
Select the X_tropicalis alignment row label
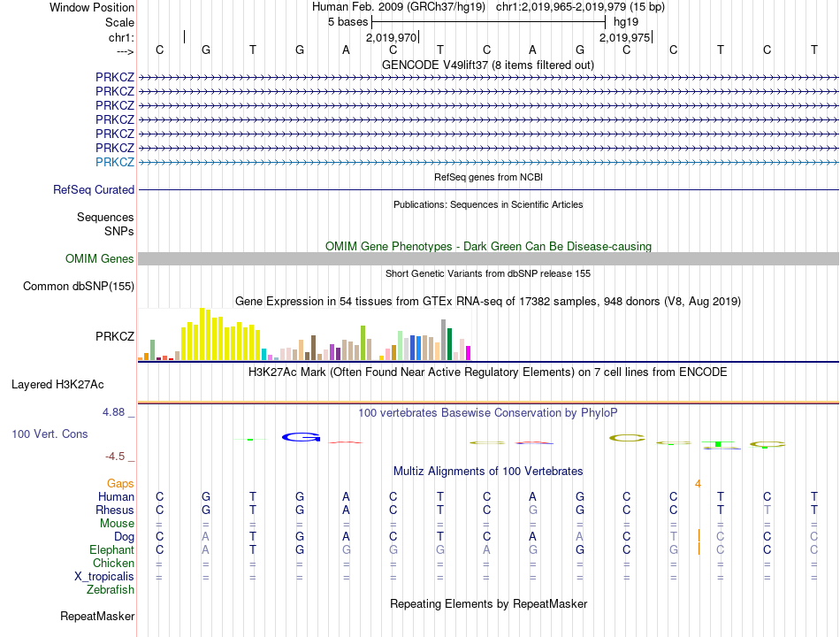(x=104, y=577)
